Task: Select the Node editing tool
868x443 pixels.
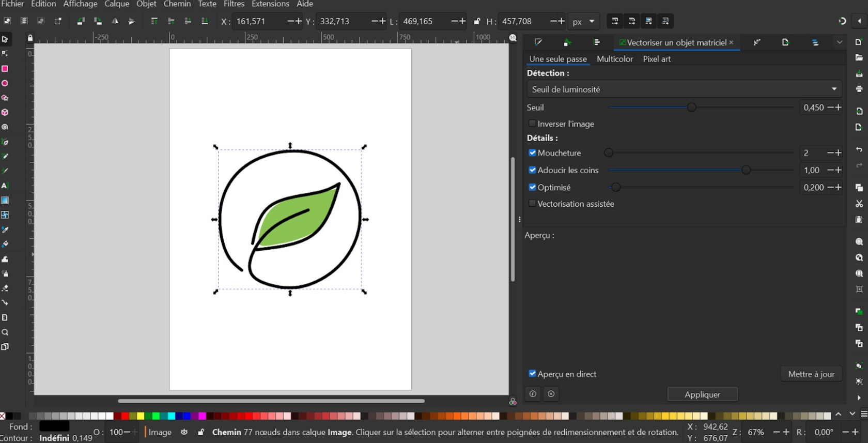Action: [x=5, y=54]
